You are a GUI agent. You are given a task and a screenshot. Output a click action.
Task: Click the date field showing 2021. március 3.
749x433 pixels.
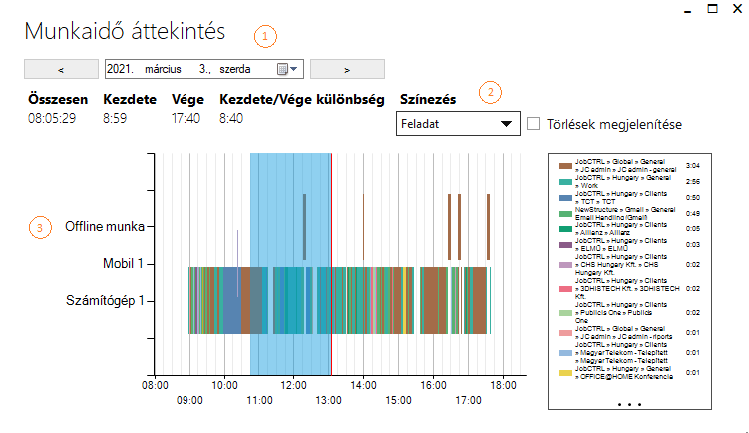[x=190, y=70]
